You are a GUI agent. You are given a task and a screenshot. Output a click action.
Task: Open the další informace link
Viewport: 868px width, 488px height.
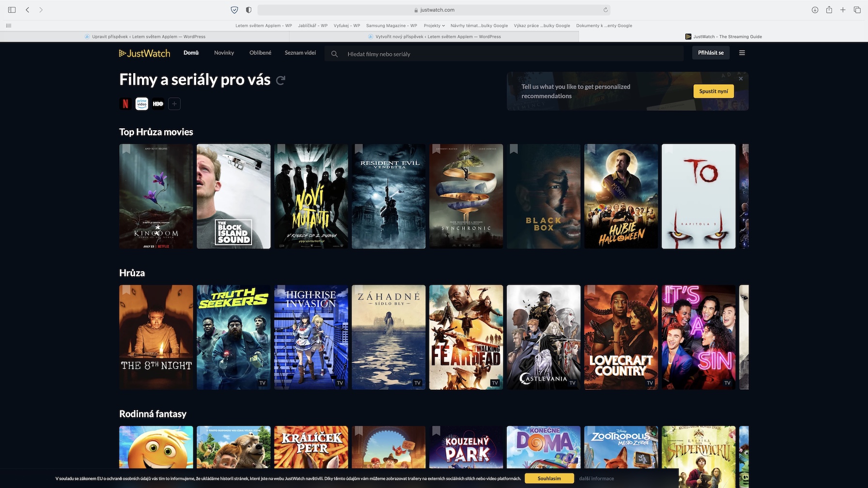coord(596,478)
